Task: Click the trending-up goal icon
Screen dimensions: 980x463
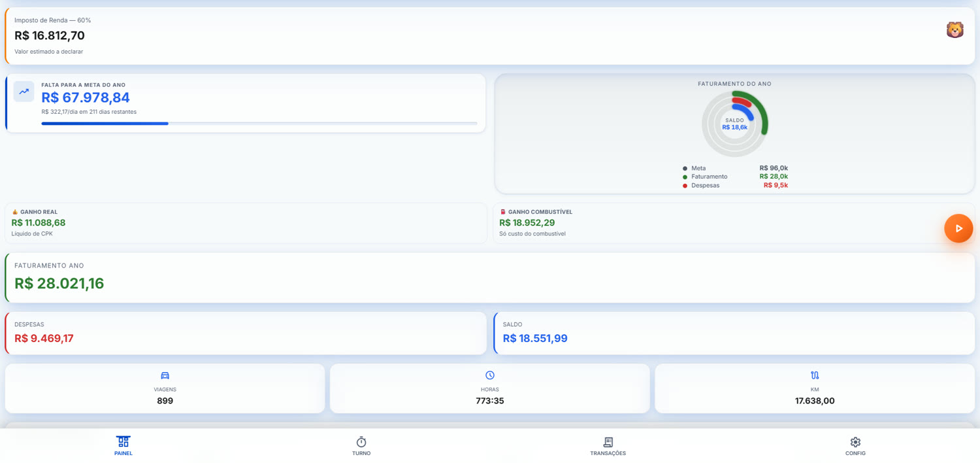Action: [24, 92]
